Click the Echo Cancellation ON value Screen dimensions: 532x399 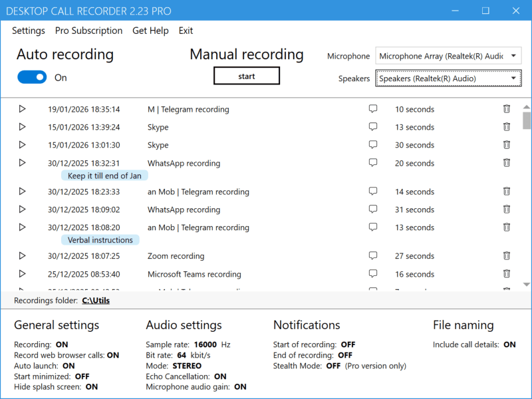coord(220,376)
